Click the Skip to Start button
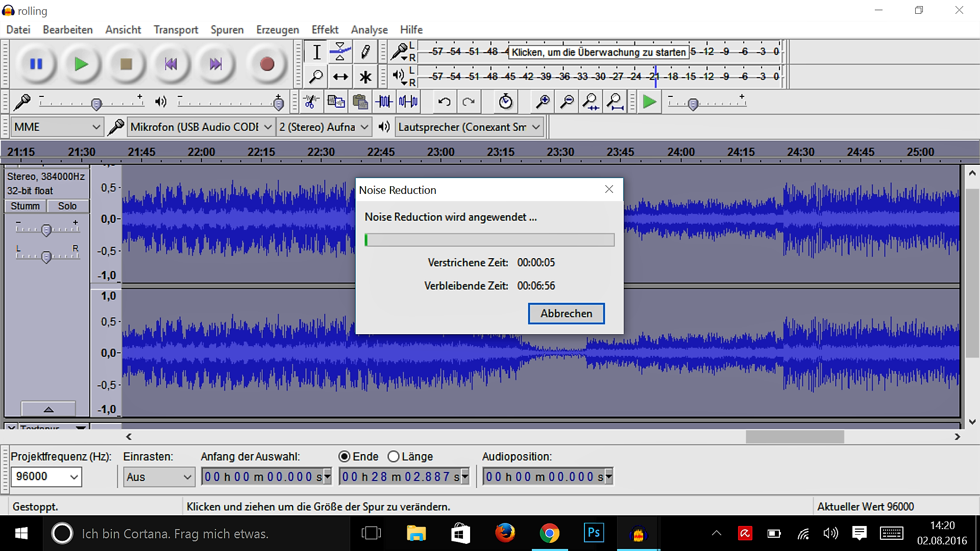 click(x=171, y=64)
